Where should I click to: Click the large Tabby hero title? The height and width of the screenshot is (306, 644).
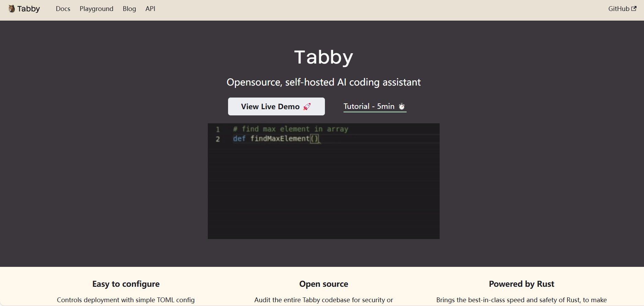point(324,57)
